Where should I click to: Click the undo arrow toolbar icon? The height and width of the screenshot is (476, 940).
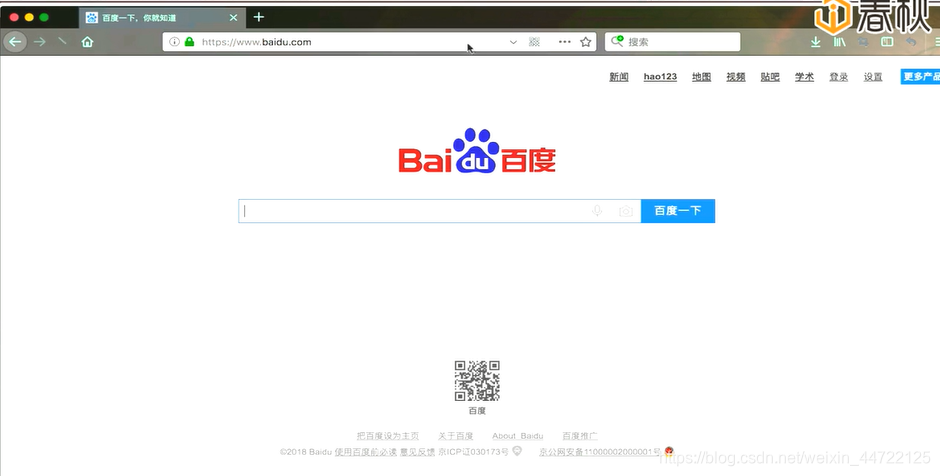pos(911,42)
